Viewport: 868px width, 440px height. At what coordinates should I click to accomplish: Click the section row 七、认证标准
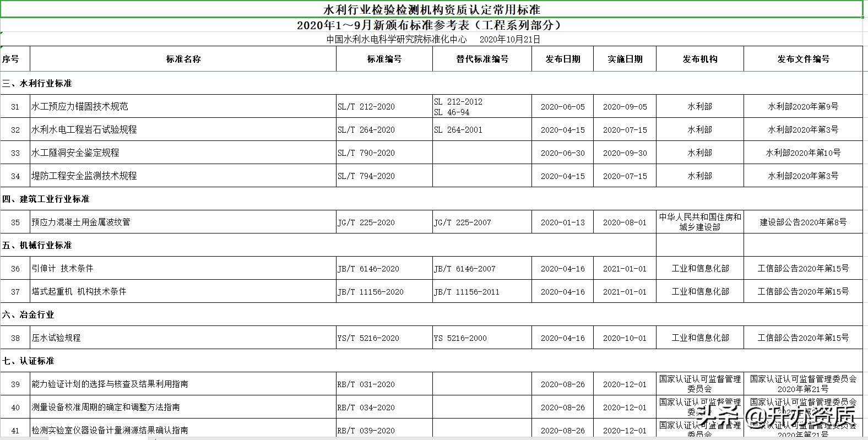[29, 361]
